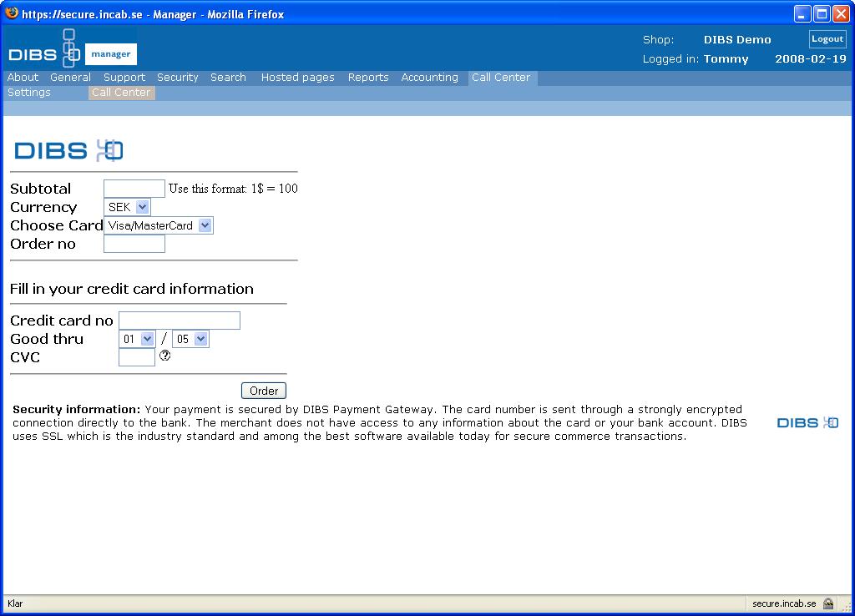Open the Choose Card dropdown Visa/MasterCard
The height and width of the screenshot is (616, 855).
pos(158,225)
